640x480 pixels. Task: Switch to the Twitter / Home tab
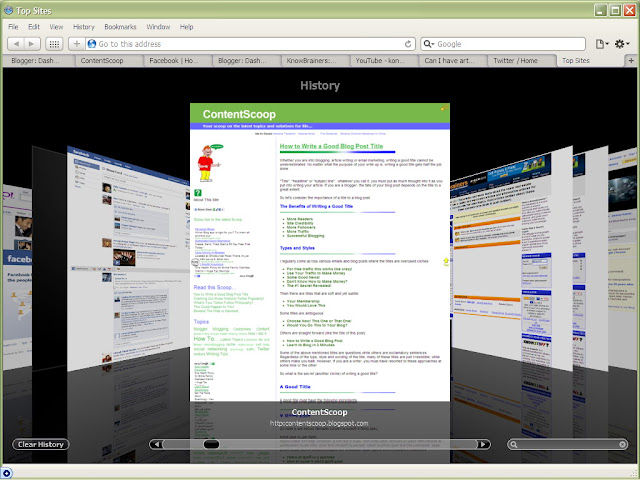click(522, 60)
